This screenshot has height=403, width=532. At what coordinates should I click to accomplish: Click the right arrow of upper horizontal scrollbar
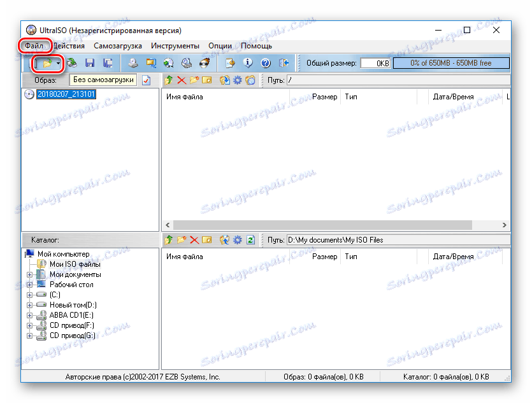[504, 225]
